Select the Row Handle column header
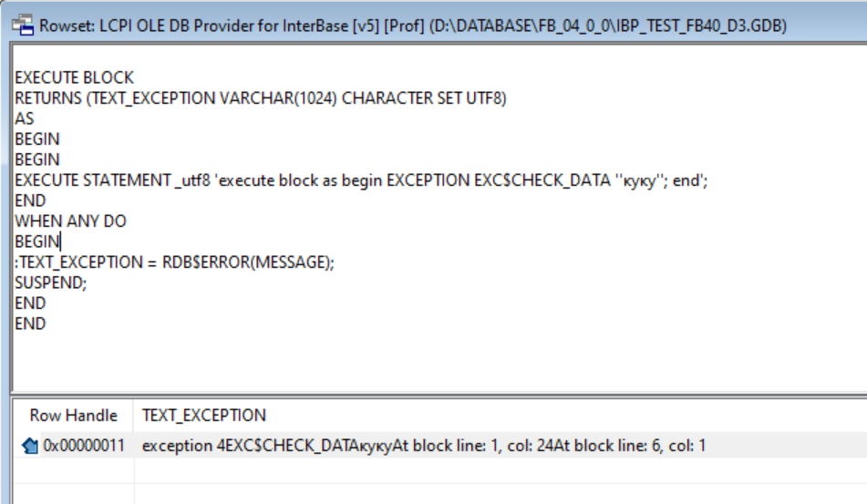867x504 pixels. pos(73,416)
